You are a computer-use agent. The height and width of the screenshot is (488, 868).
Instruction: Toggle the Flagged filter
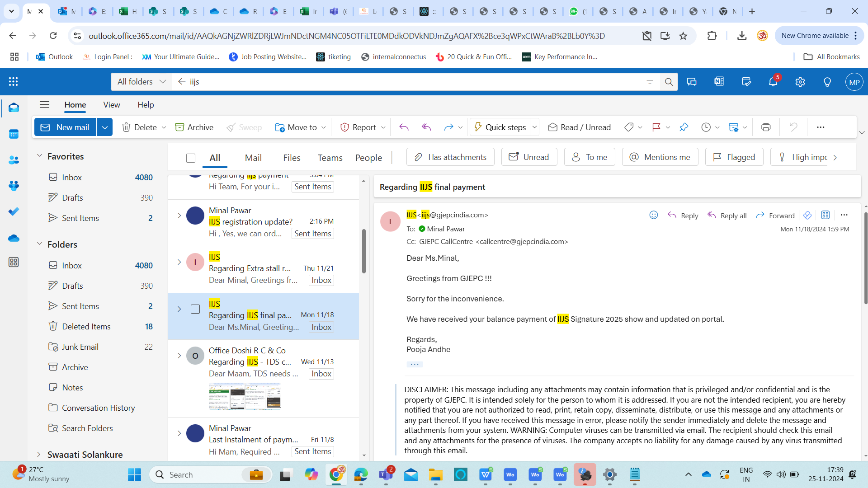coord(734,157)
